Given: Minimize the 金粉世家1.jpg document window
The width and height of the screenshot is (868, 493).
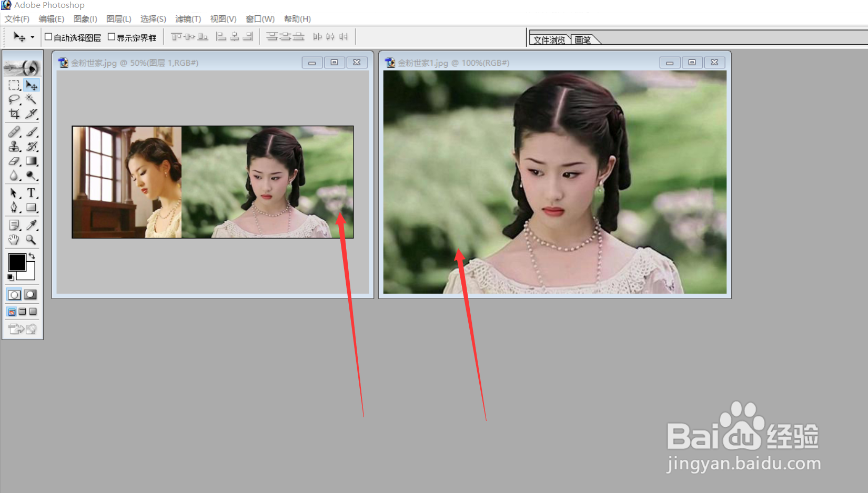Looking at the screenshot, I should tap(670, 63).
